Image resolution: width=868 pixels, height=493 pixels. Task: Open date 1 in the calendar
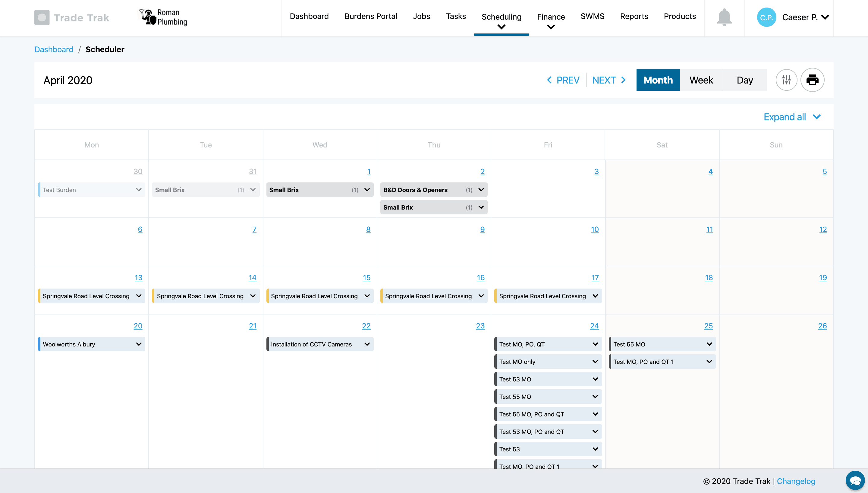pos(369,172)
